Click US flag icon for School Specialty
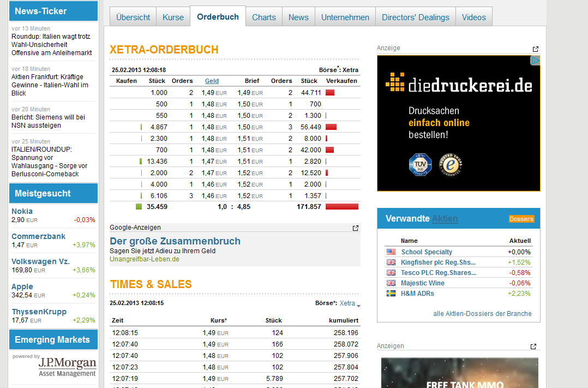 point(391,252)
